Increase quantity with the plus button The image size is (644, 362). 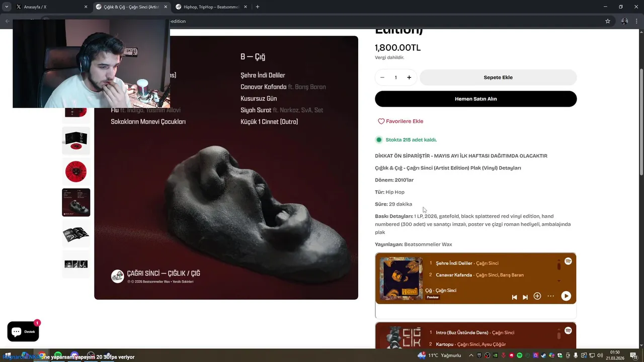click(409, 77)
